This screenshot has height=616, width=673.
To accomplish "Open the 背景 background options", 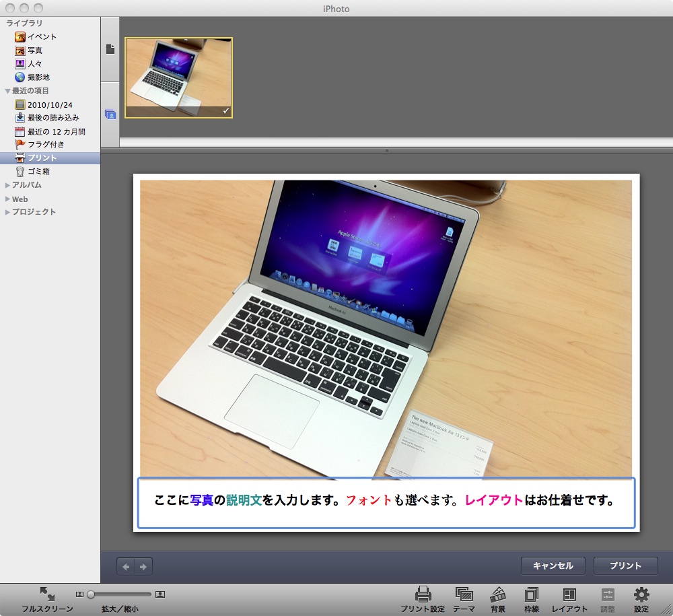I will tap(498, 594).
